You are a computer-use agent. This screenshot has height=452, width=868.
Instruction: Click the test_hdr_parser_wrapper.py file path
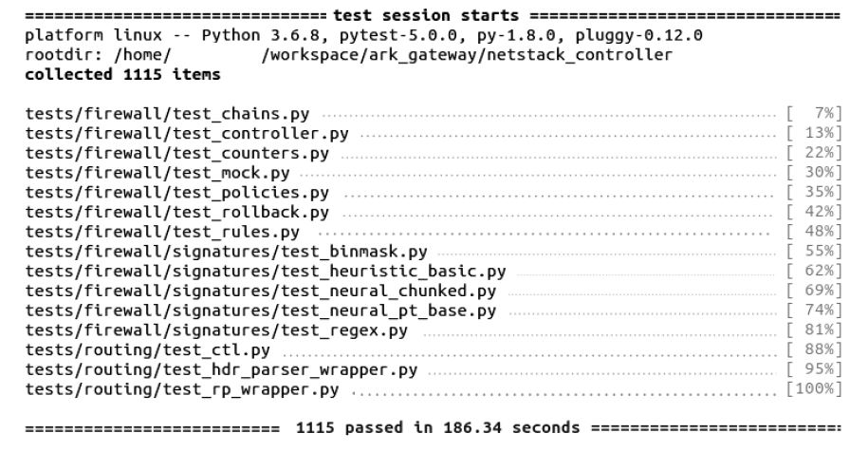coord(221,369)
